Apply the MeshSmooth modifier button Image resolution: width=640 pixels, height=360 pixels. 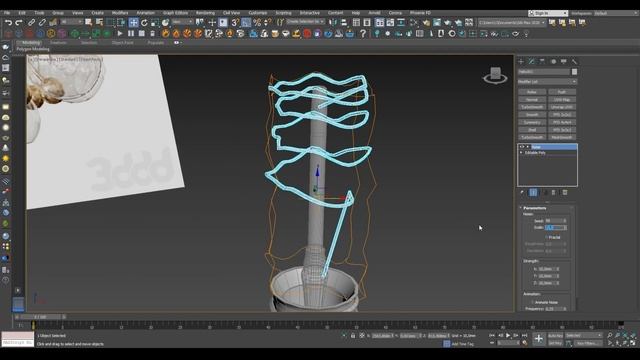pyautogui.click(x=562, y=137)
